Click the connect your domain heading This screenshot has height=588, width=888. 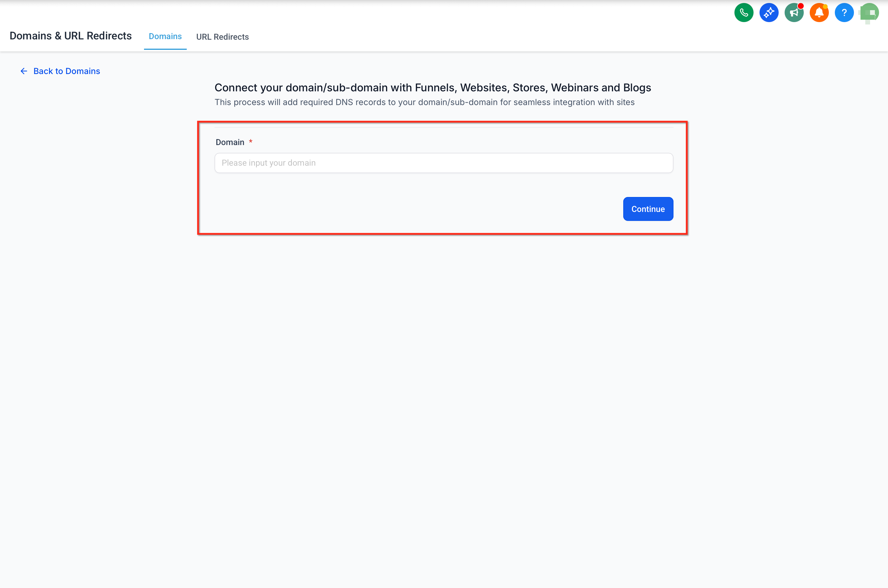432,87
